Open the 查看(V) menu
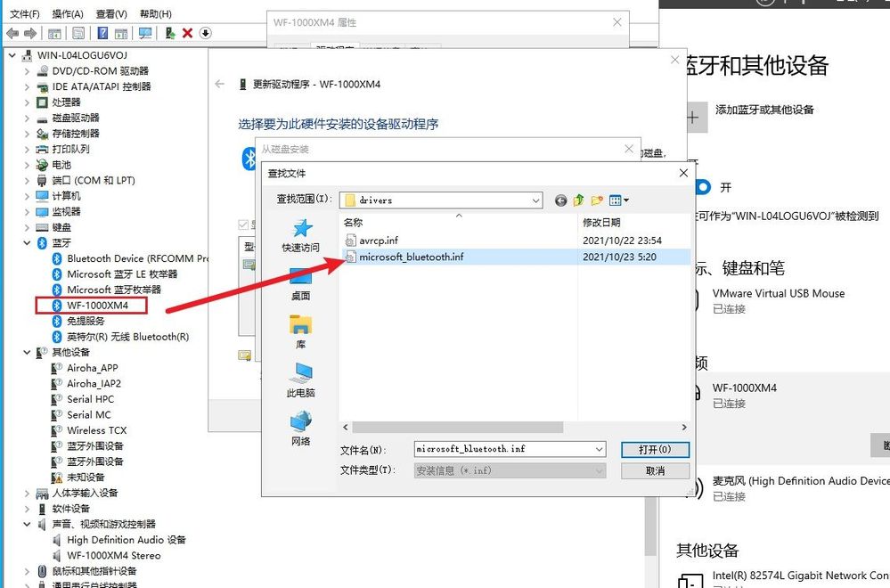Screen dimensions: 890x588 pos(111,13)
